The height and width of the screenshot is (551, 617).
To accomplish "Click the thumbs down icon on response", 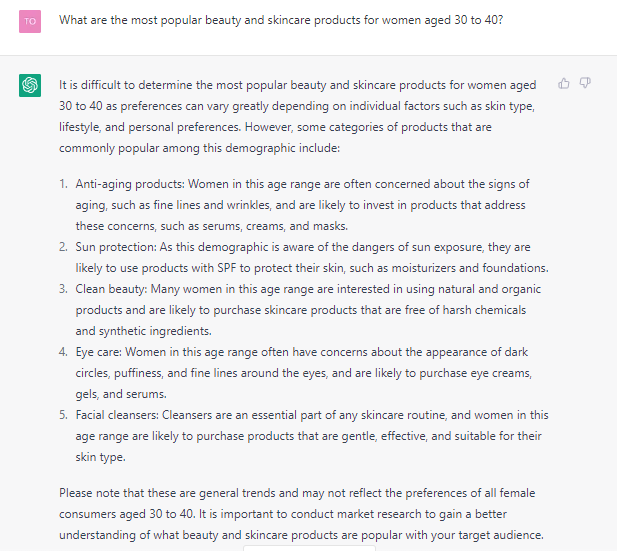I will (585, 84).
